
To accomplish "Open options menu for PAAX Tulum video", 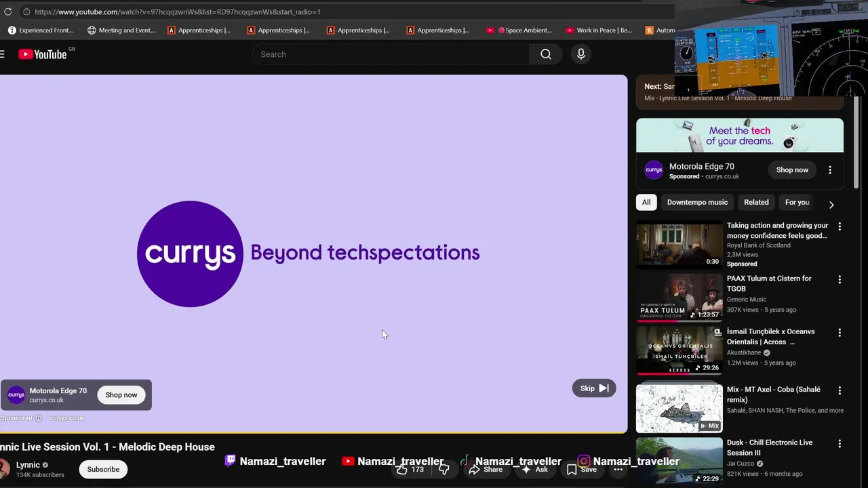I will click(840, 279).
